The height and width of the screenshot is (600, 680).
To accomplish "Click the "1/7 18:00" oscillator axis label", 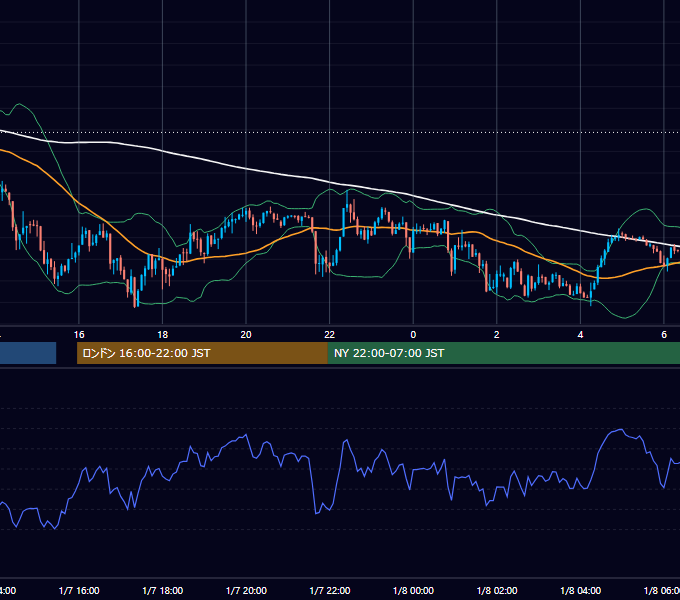I will pyautogui.click(x=163, y=590).
